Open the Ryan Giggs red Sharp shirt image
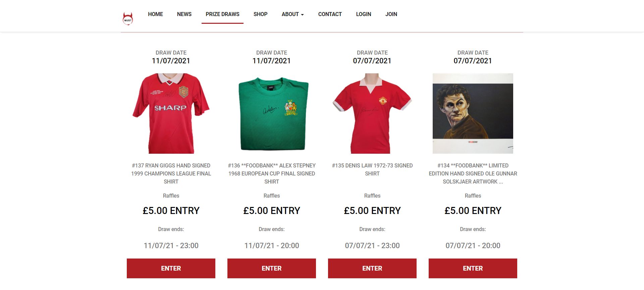The image size is (644, 290). (171, 114)
